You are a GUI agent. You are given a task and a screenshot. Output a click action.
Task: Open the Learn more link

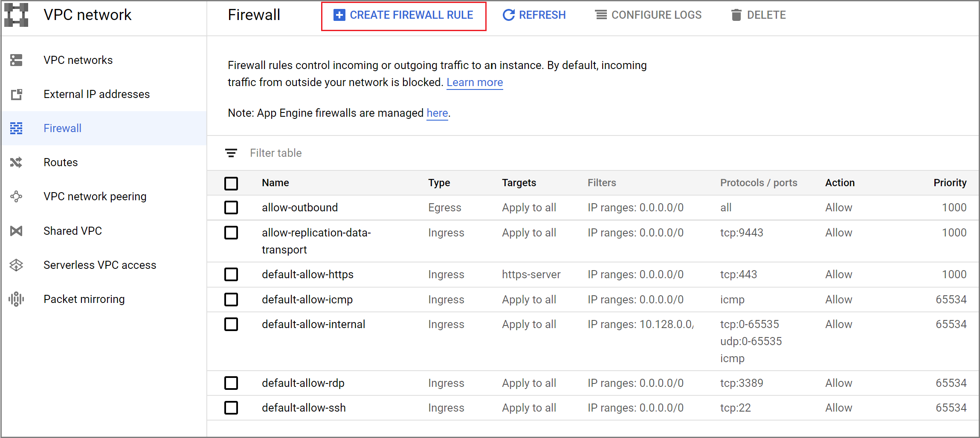click(474, 82)
